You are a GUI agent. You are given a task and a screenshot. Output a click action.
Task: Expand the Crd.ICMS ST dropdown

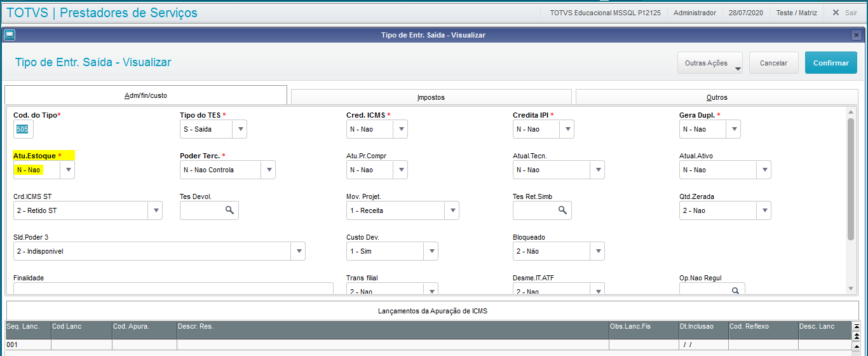(x=155, y=210)
